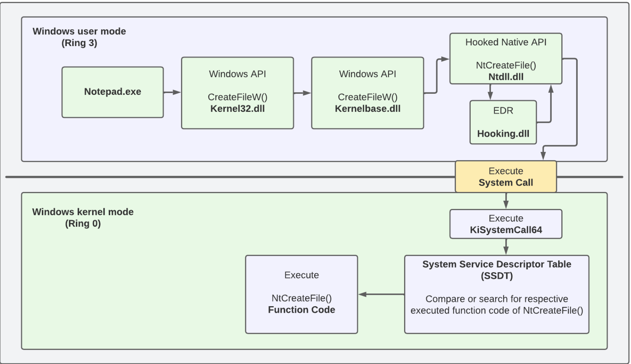Select downward arrow from Ntdll.dll to EDR

490,92
